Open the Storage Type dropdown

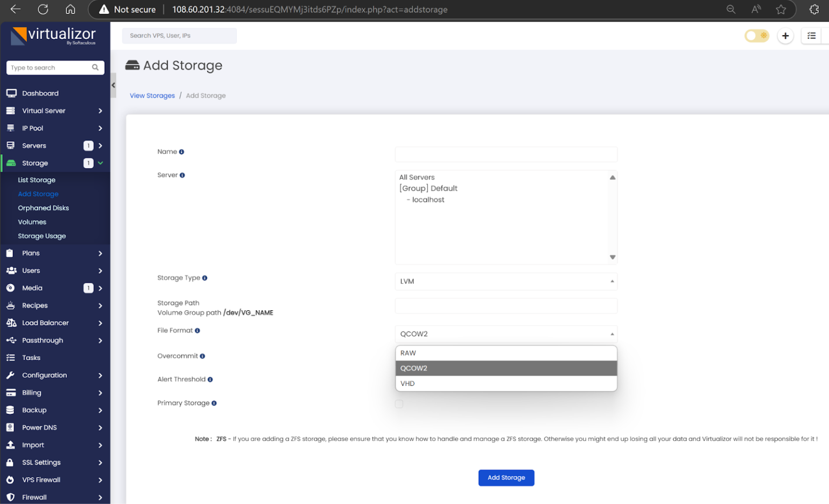pyautogui.click(x=506, y=281)
